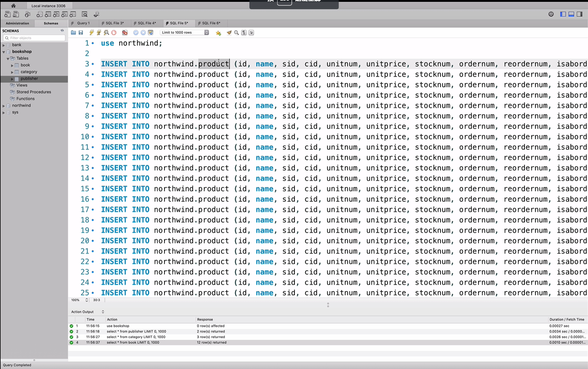Open SQL script file icon in main toolbar

click(x=16, y=14)
